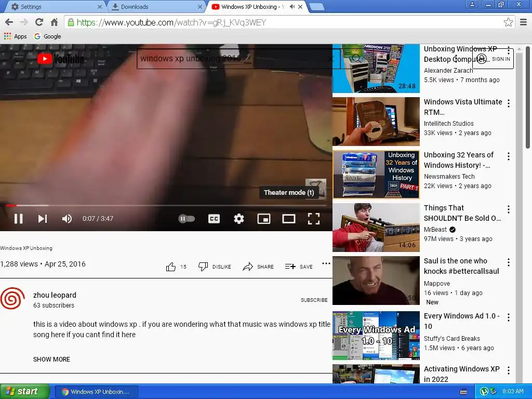Viewport: 532px width, 399px height.
Task: Open options for Unboxing 32 Years video
Action: (508, 156)
